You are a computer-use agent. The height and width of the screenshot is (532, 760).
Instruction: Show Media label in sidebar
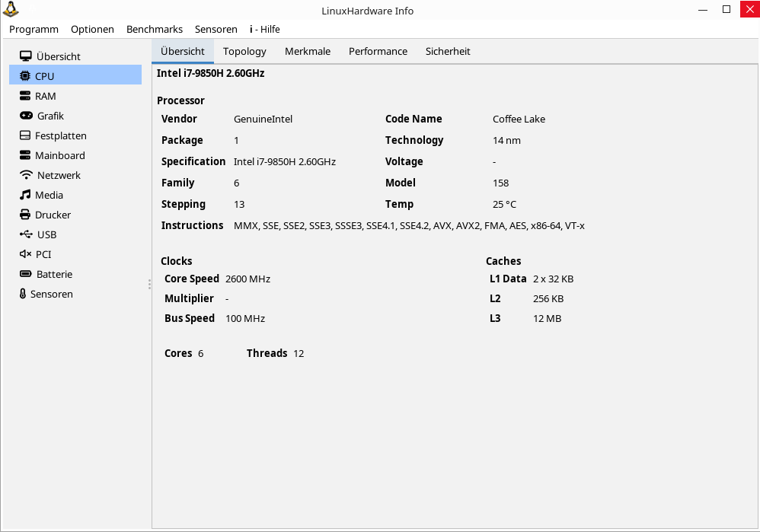tap(49, 195)
